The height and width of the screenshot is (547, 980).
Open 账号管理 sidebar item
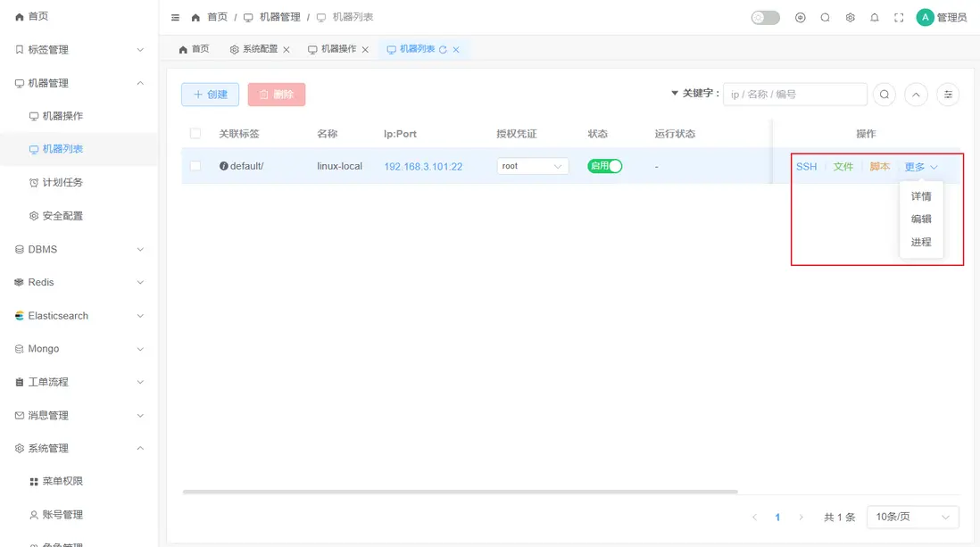click(79, 515)
